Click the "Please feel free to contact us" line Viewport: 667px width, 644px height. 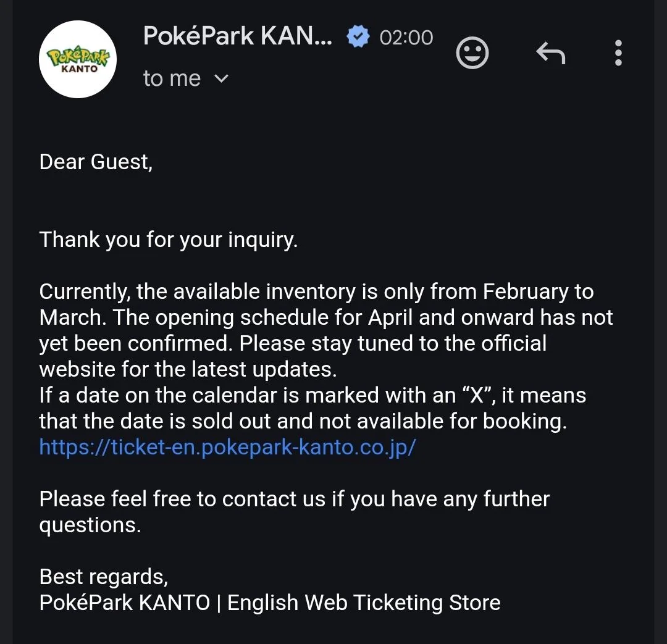182,499
